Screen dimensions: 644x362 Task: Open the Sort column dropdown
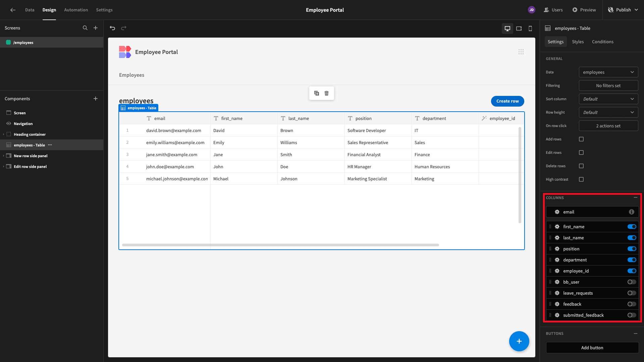(x=608, y=99)
